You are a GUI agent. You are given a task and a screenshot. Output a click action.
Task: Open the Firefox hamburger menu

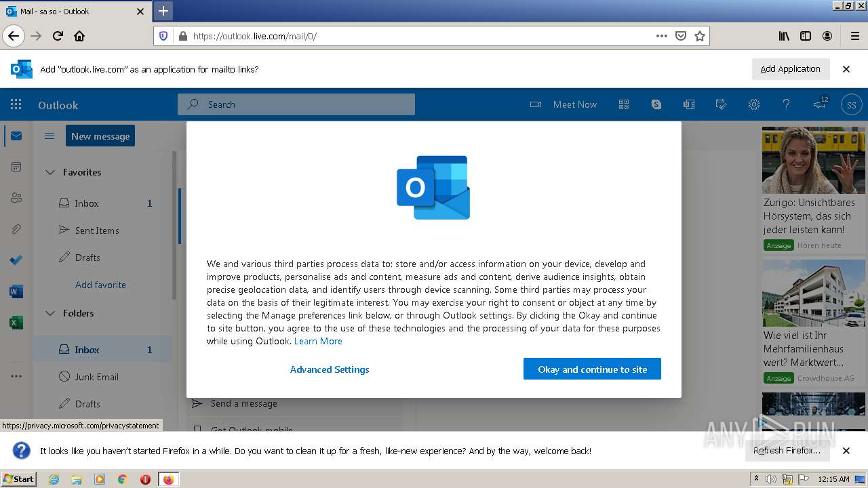(854, 36)
